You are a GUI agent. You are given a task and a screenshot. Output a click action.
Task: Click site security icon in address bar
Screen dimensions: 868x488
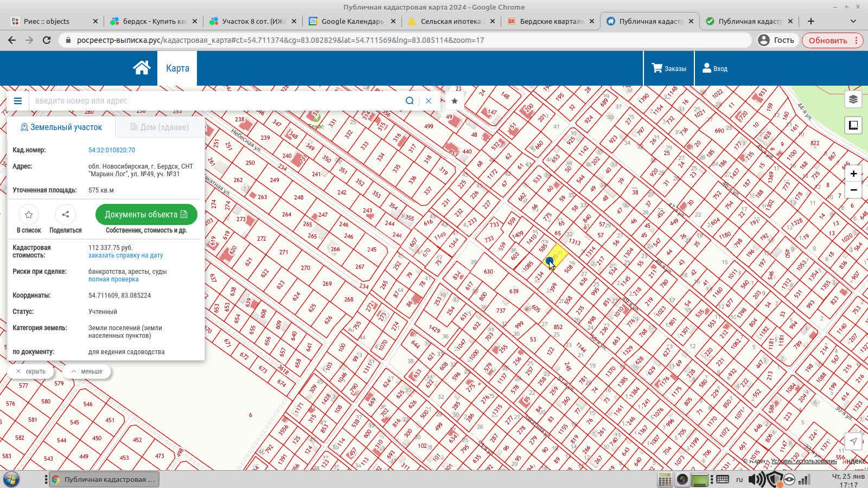[68, 40]
